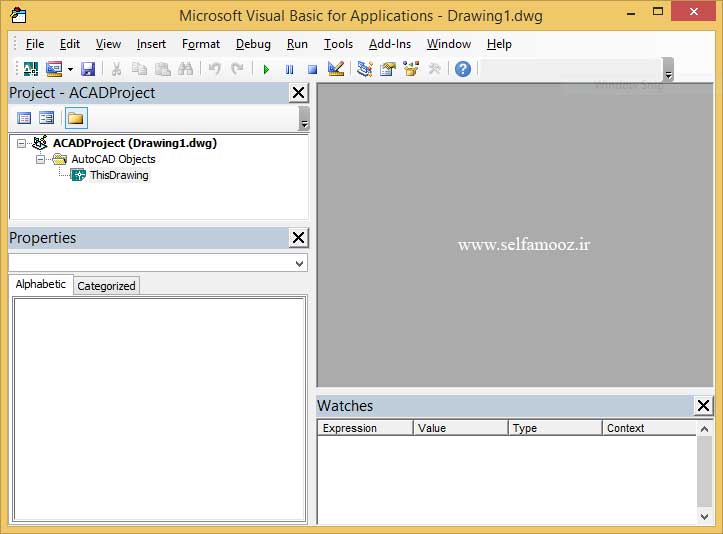Viewport: 723px width, 534px height.
Task: Click the blue Help question mark icon
Action: click(x=462, y=69)
